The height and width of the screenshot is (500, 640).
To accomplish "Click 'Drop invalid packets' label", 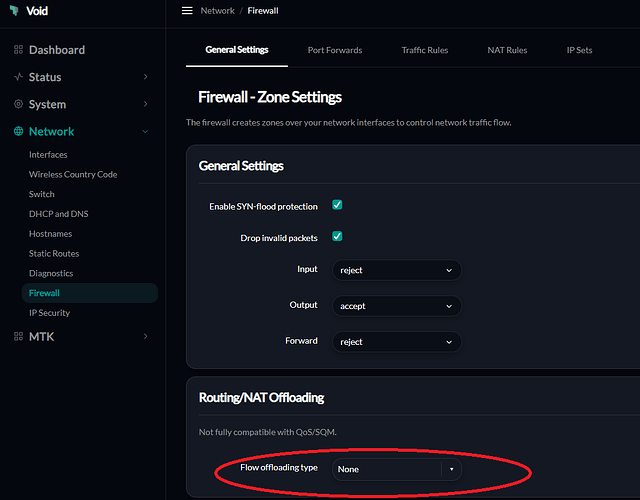I will pyautogui.click(x=279, y=238).
